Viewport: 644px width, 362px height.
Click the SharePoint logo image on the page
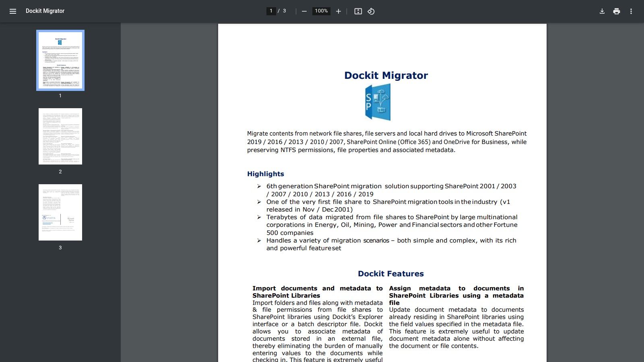pos(378,102)
